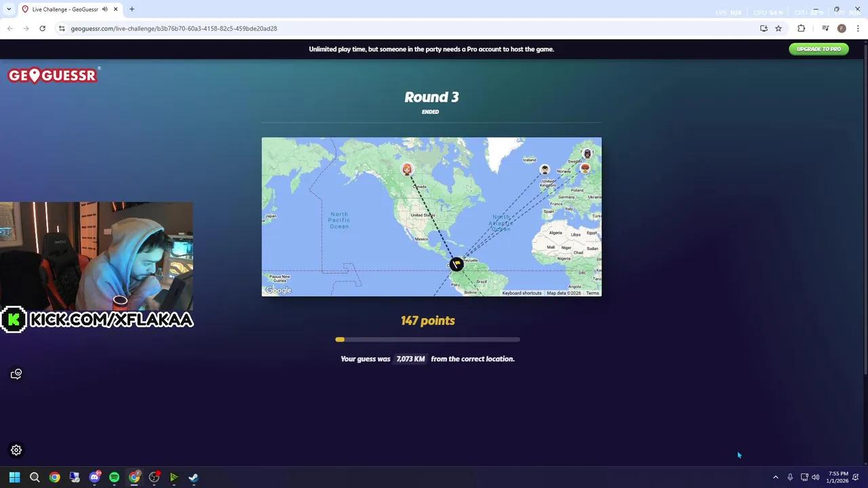Click the webcam overlay video
Screen dimensions: 868x488
tap(96, 256)
